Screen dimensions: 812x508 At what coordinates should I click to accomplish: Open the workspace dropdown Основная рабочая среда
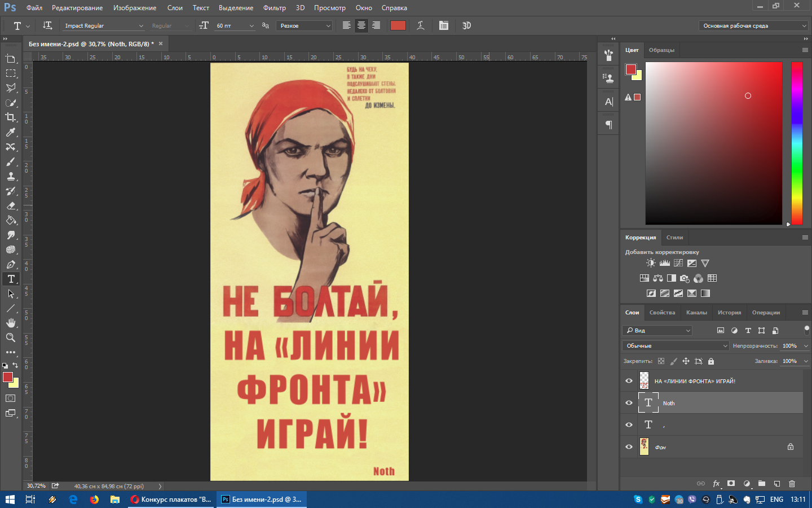(x=753, y=26)
